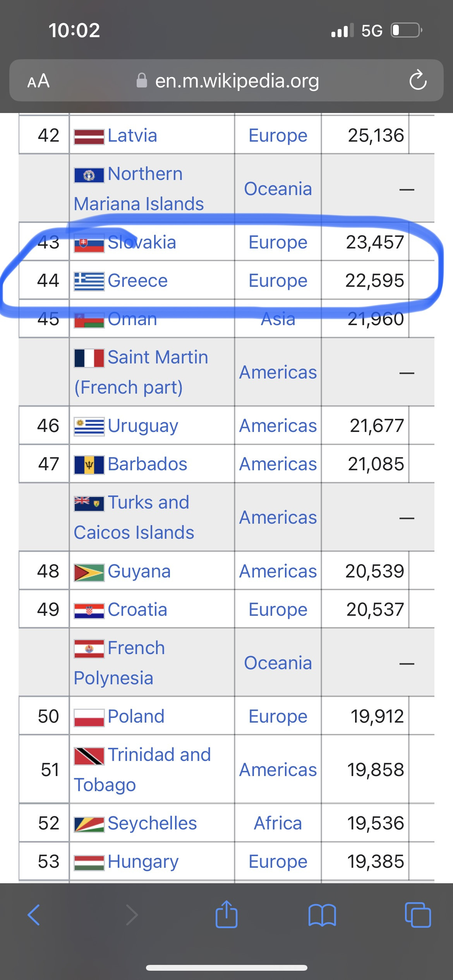Follow the Uruguay country link
This screenshot has width=453, height=980.
143,426
